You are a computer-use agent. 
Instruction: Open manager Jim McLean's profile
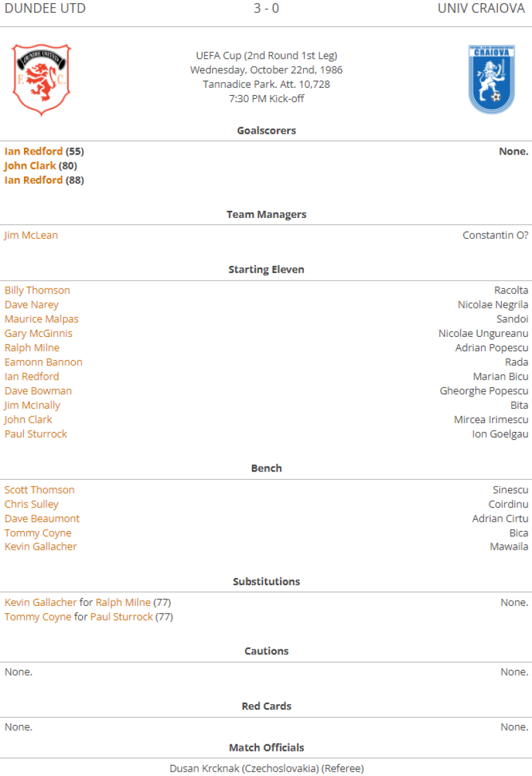click(x=31, y=235)
